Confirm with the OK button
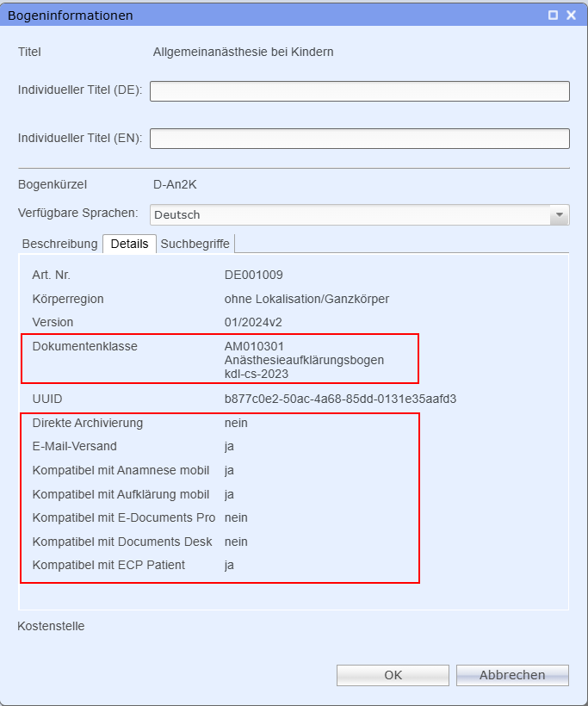Image resolution: width=588 pixels, height=706 pixels. (393, 675)
